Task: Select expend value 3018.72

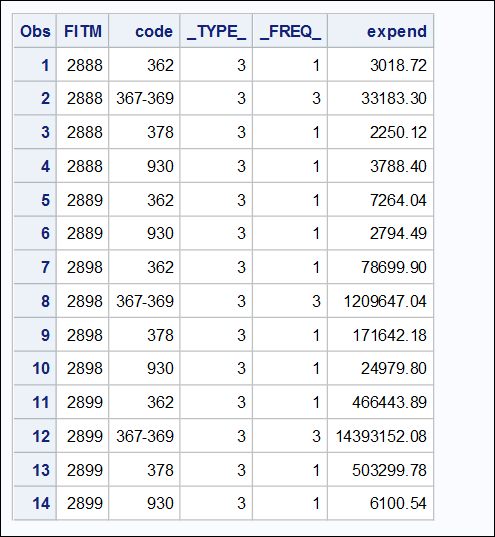Action: [x=398, y=65]
